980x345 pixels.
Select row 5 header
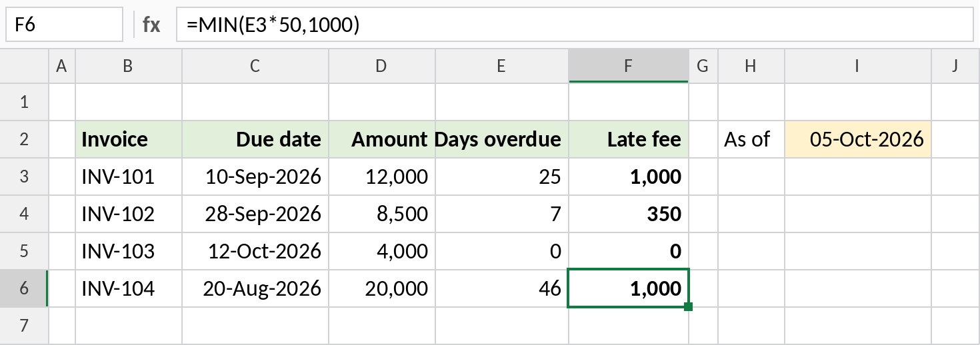tap(25, 251)
